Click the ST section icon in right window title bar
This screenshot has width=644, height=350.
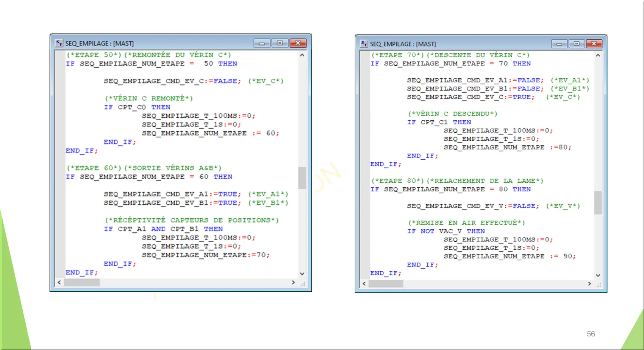(x=364, y=44)
